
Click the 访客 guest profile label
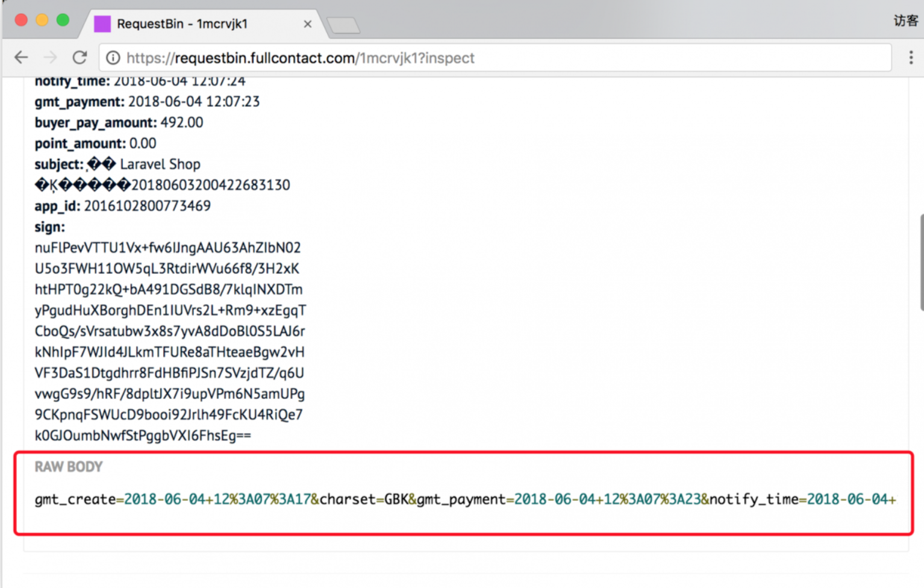905,20
